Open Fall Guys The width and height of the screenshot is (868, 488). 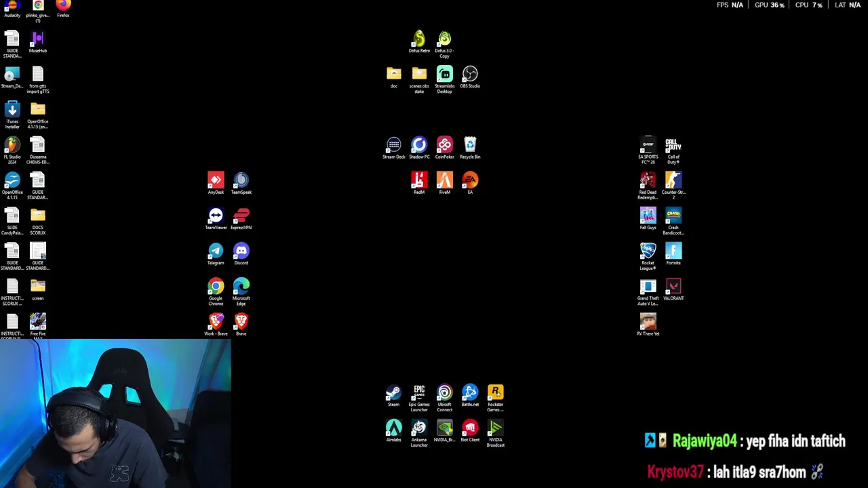coord(648,218)
